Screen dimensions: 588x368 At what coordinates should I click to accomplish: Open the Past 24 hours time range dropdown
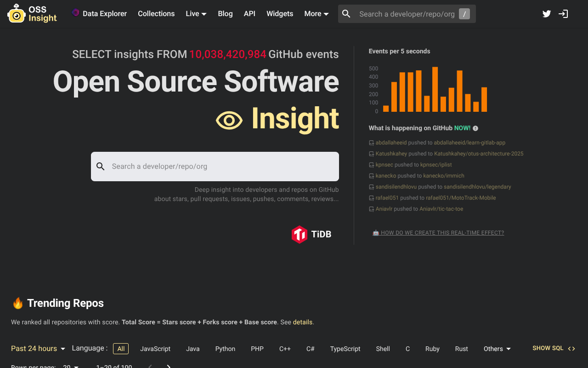tap(38, 348)
